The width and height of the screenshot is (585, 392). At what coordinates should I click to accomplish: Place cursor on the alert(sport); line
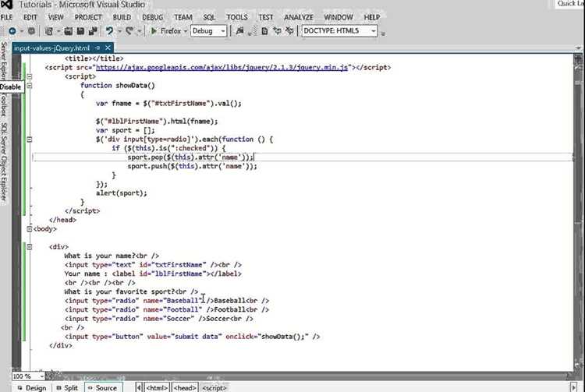(x=122, y=193)
